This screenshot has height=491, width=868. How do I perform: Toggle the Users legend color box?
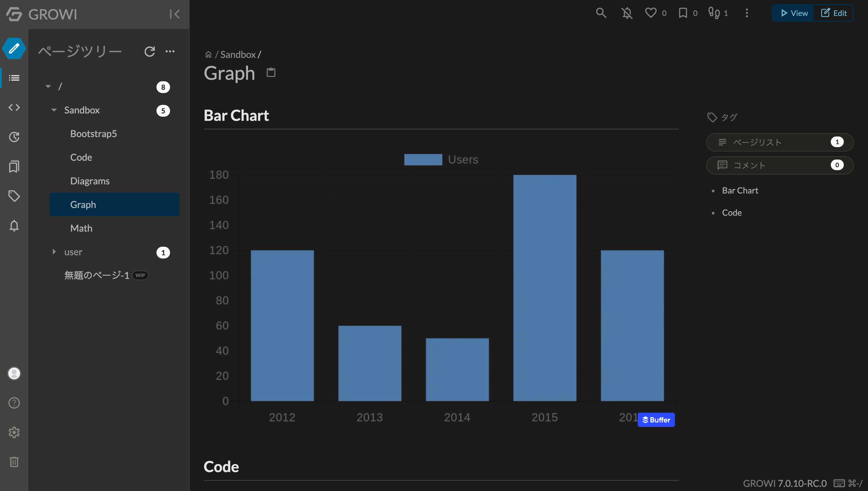423,160
